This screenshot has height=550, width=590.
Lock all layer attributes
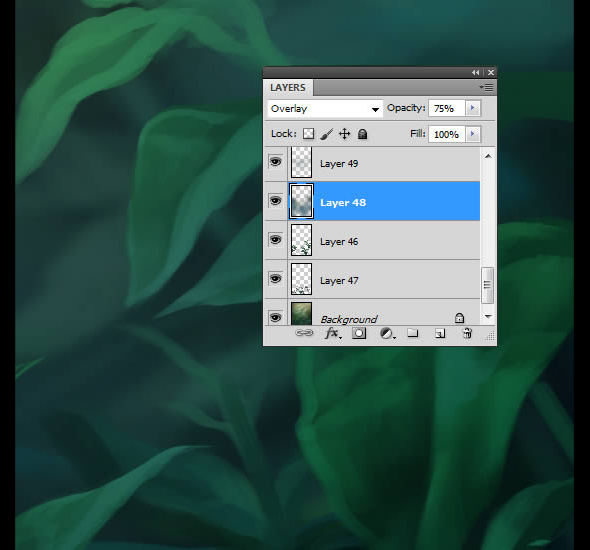click(x=362, y=134)
